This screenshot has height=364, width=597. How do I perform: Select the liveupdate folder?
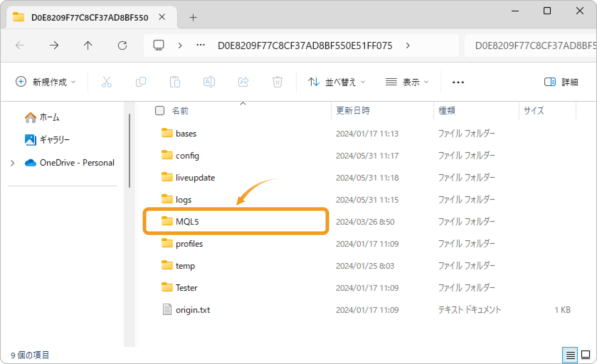point(195,178)
